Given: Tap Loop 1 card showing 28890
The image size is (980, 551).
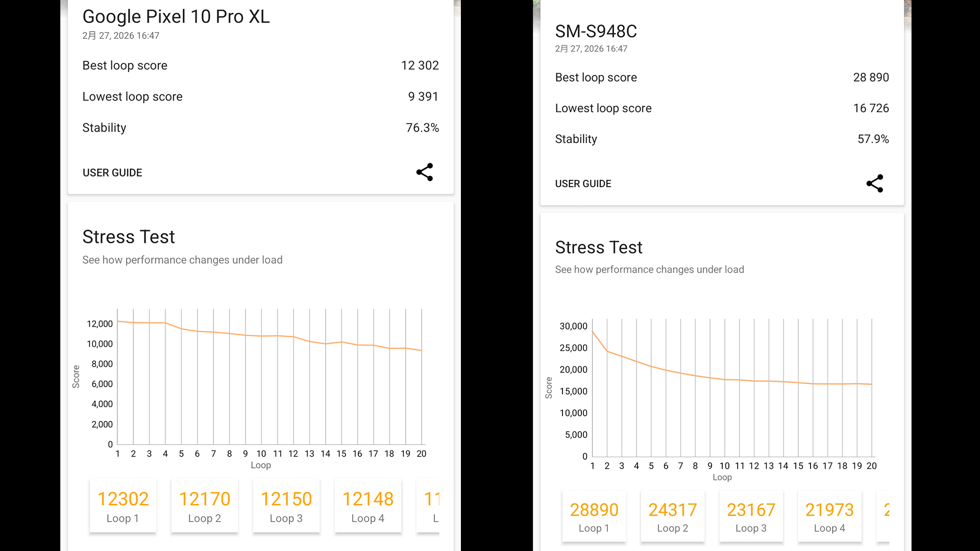Looking at the screenshot, I should [x=594, y=517].
